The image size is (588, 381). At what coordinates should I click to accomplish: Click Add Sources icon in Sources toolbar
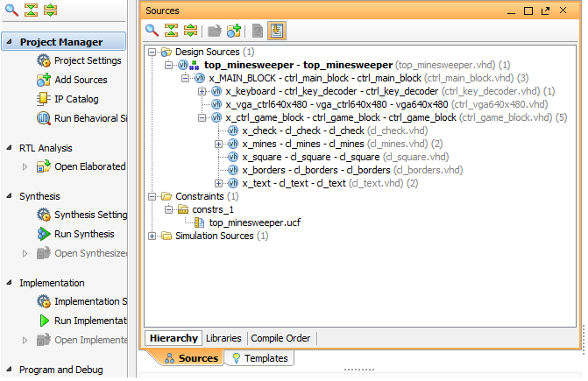click(x=234, y=31)
